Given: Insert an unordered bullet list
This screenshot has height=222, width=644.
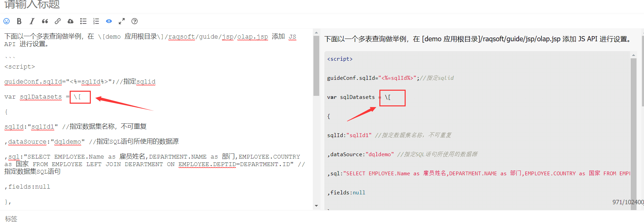Looking at the screenshot, I should [x=83, y=21].
